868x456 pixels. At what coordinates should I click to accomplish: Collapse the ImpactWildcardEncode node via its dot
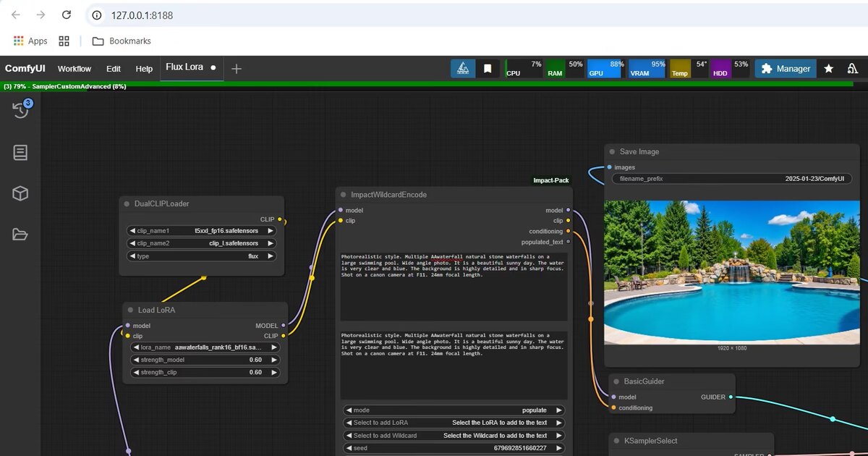click(x=343, y=195)
